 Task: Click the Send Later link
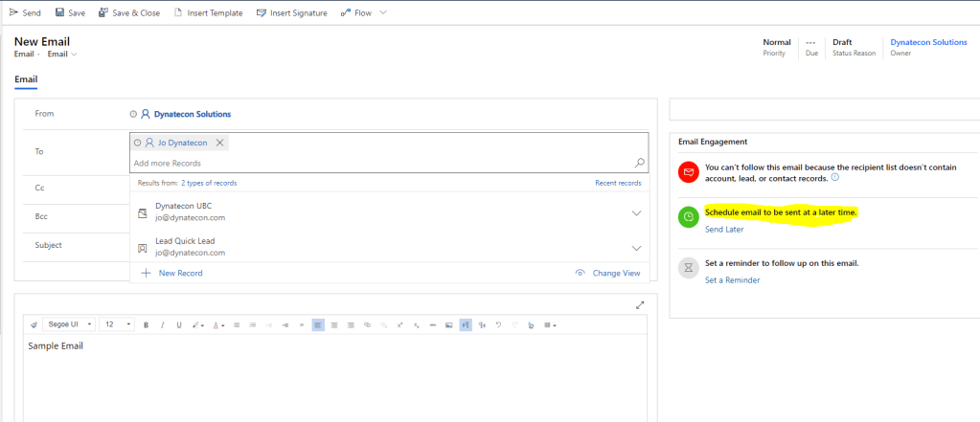723,230
